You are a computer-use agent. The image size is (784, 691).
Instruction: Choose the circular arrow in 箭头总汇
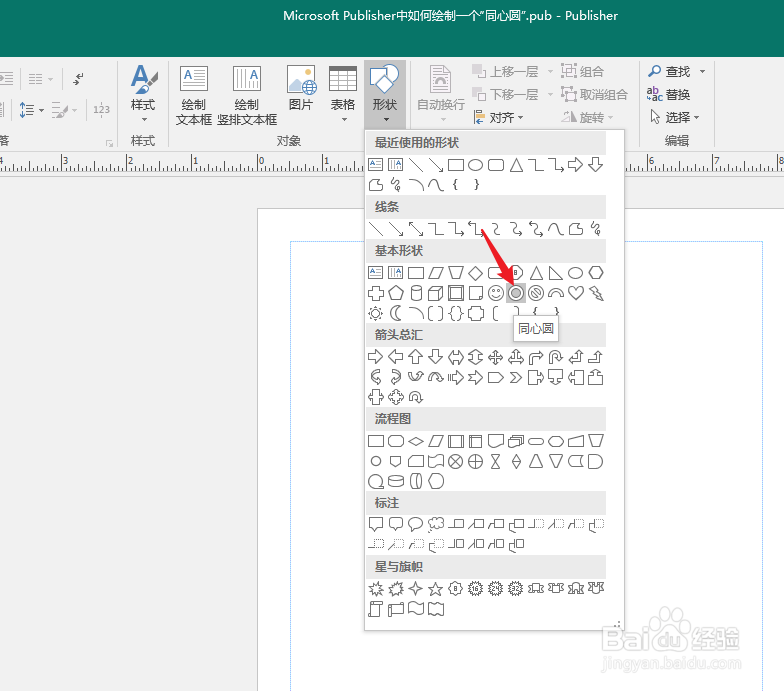(416, 398)
